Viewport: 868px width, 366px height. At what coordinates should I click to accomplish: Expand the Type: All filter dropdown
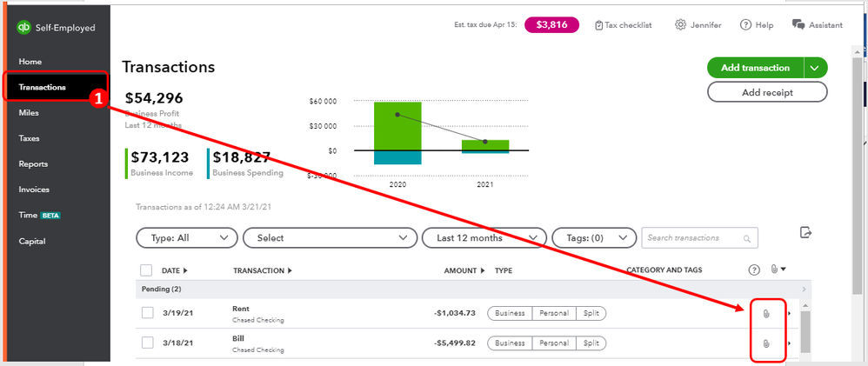pyautogui.click(x=187, y=238)
